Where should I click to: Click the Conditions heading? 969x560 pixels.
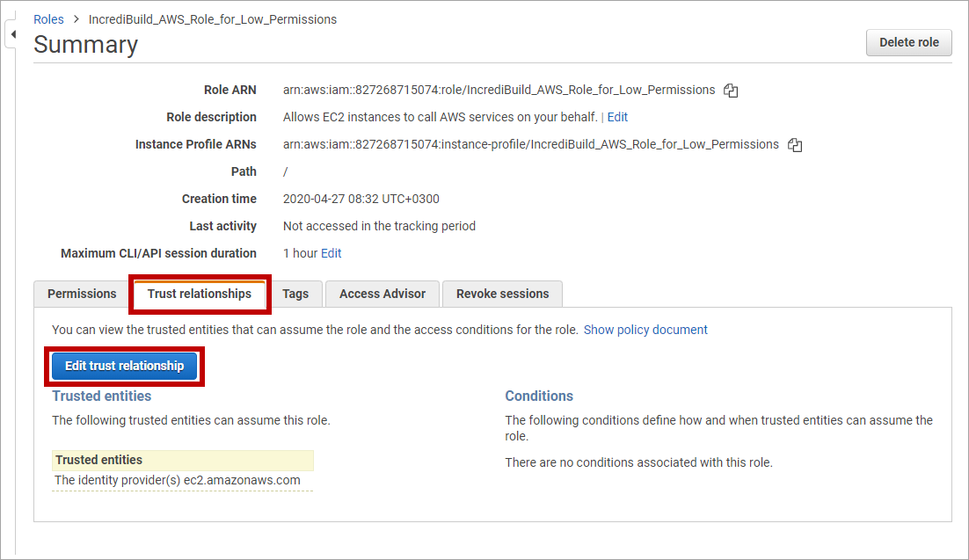[539, 396]
